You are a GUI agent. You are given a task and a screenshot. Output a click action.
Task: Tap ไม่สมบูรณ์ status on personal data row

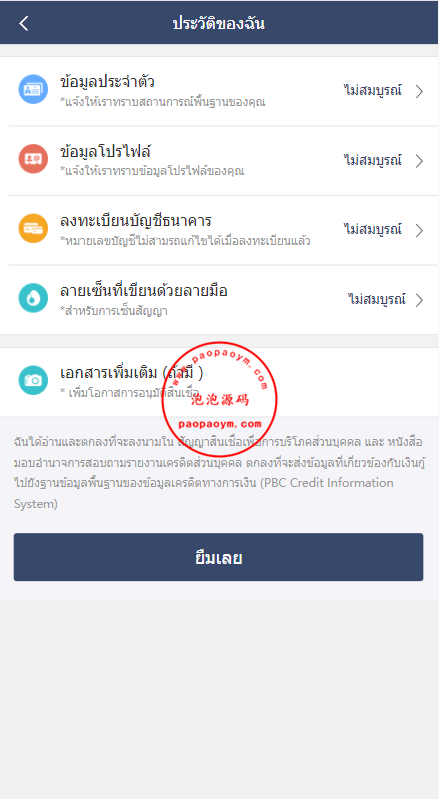(x=372, y=91)
